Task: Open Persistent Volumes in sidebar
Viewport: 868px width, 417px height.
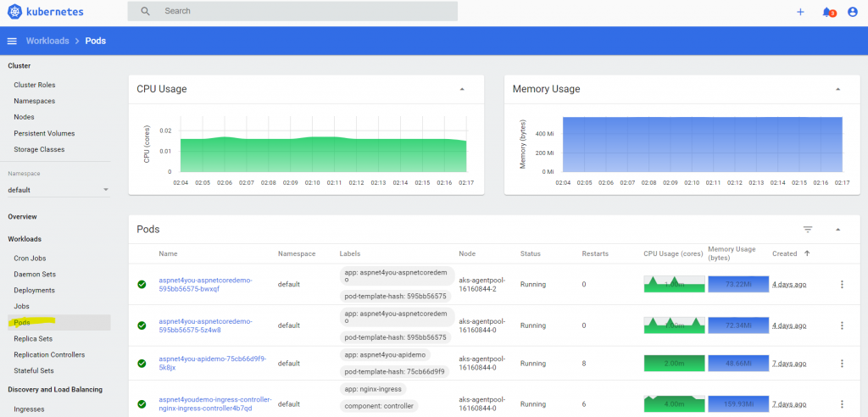Action: pos(44,133)
